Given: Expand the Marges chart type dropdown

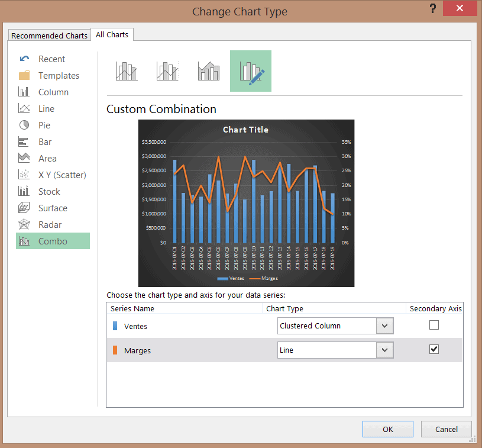Looking at the screenshot, I should pos(384,350).
